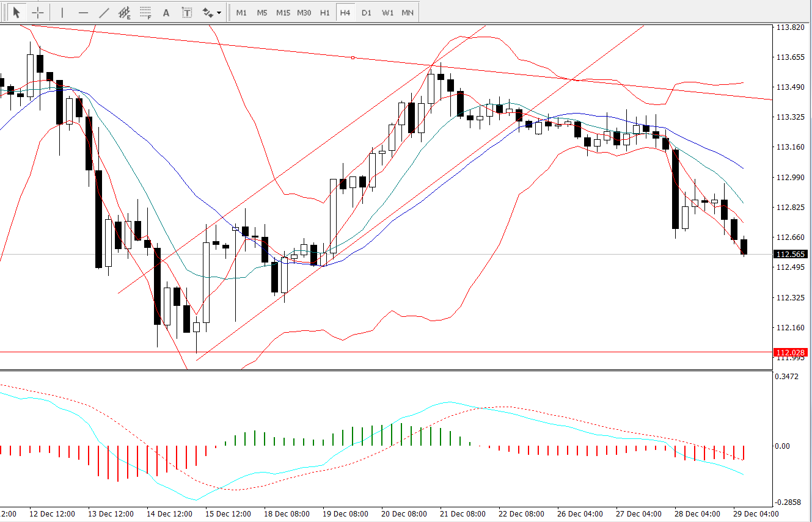Click the 112.028 horizontal line price label
Image resolution: width=812 pixels, height=522 pixels.
[x=791, y=352]
